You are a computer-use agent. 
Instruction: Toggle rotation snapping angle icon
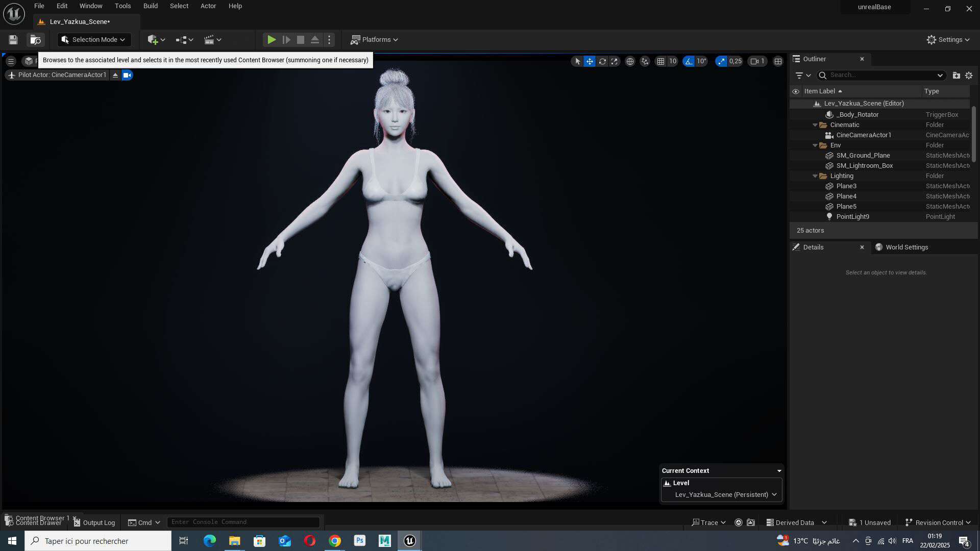(689, 61)
